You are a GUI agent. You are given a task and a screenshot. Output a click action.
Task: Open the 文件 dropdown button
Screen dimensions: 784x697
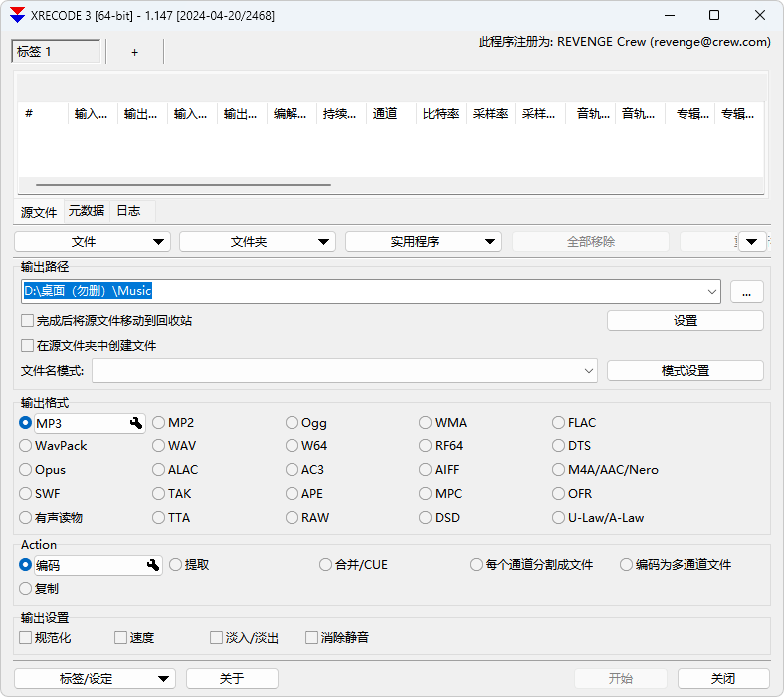pyautogui.click(x=93, y=242)
